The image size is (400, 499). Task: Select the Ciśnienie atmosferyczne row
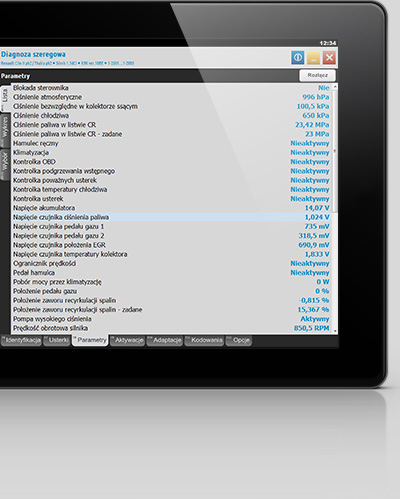coord(172,97)
